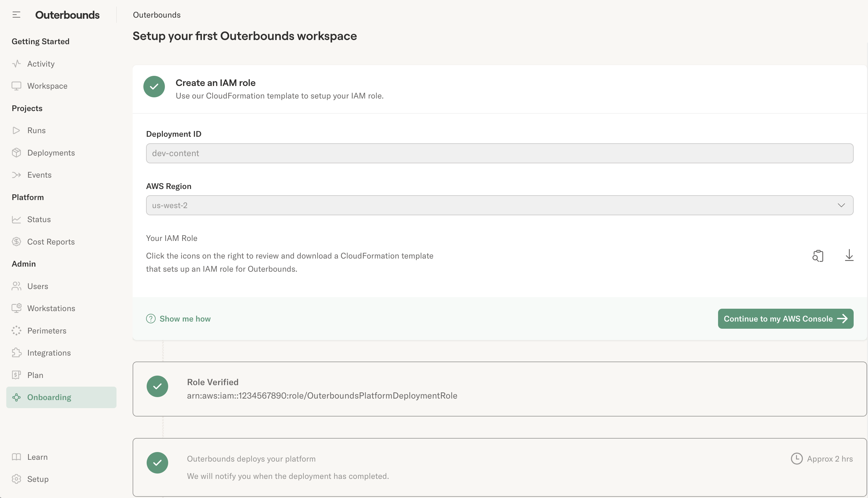Click Outerbounds deploys your platform text
The image size is (868, 498).
[x=251, y=459]
